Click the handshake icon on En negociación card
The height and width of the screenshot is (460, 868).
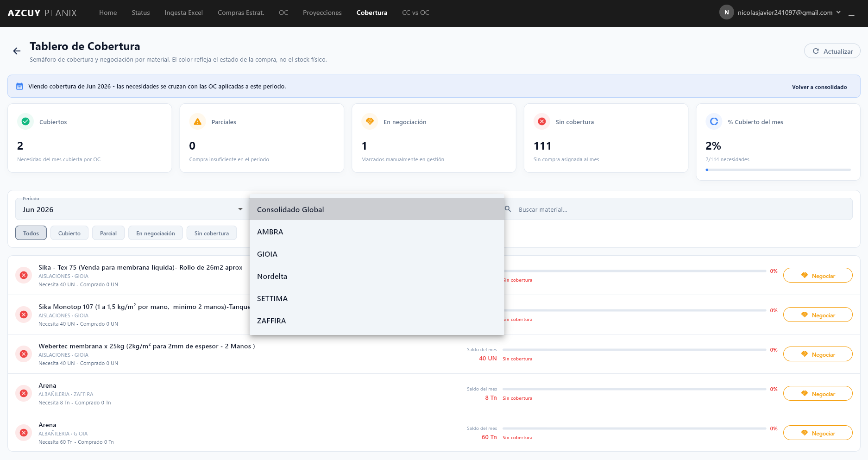(x=370, y=121)
